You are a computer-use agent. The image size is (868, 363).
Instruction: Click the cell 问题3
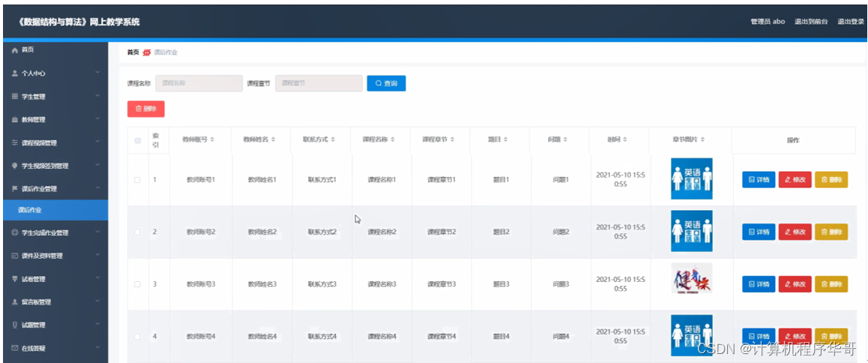click(x=561, y=283)
